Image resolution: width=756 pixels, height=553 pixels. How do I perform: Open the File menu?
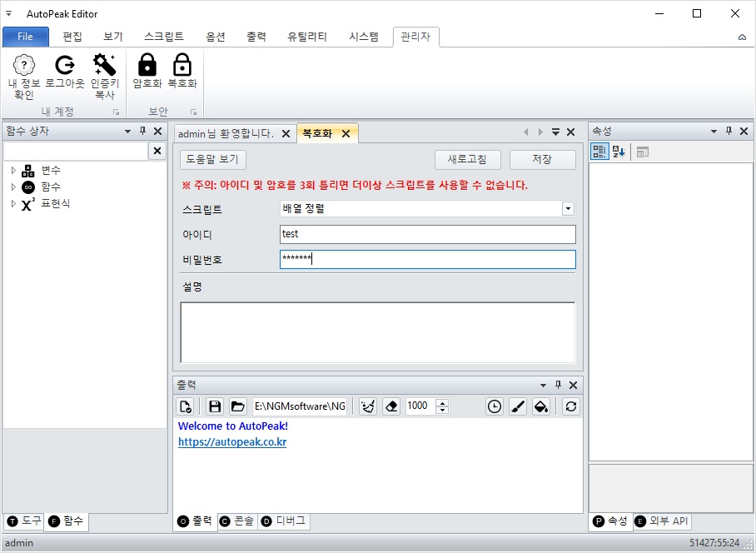pos(26,37)
